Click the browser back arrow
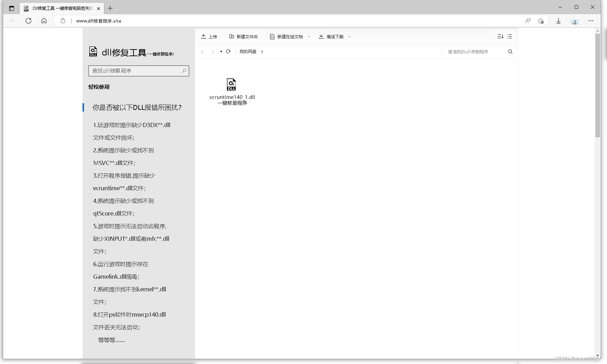Viewport: 607px width, 364px height. (x=13, y=21)
